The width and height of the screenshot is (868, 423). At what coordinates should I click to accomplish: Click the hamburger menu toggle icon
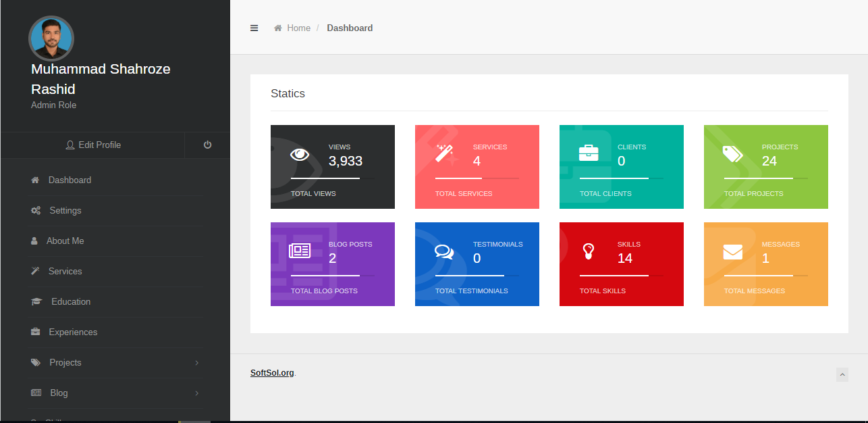point(254,28)
